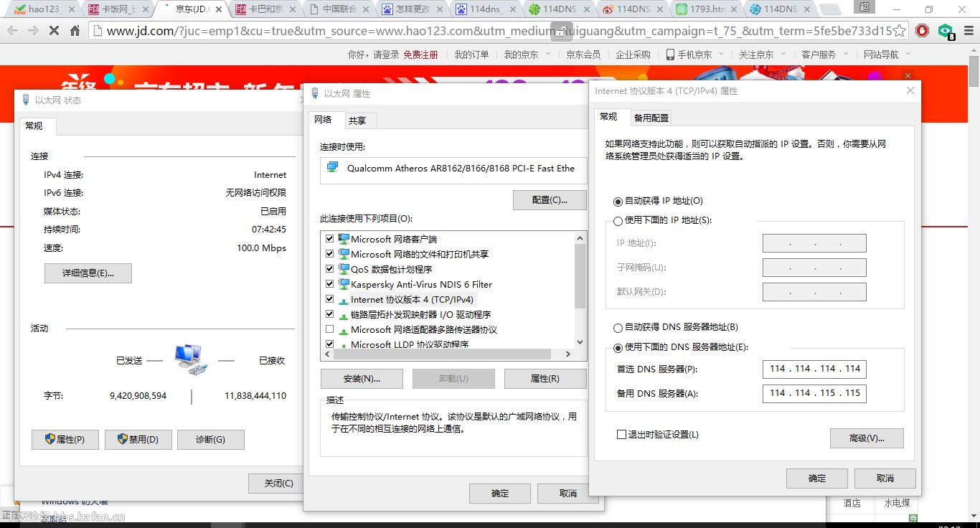Image resolution: width=980 pixels, height=528 pixels.
Task: Toggle Microsoft 网络的文件和打印机共享 checkbox
Action: click(x=330, y=254)
